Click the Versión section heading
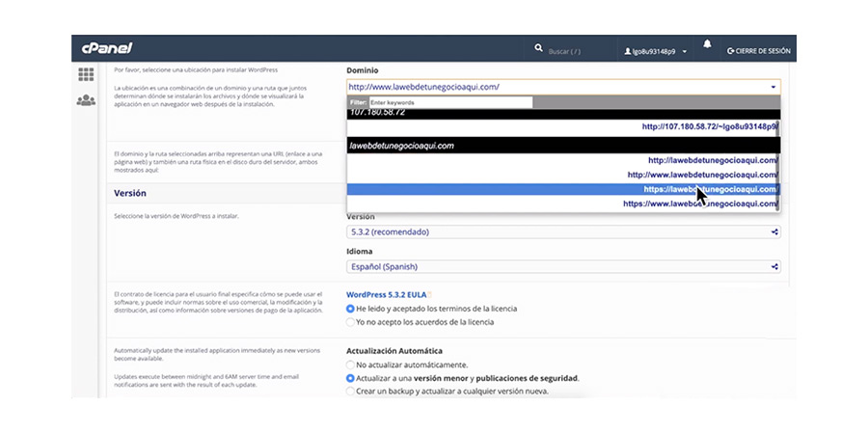This screenshot has width=868, height=434. pyautogui.click(x=130, y=194)
